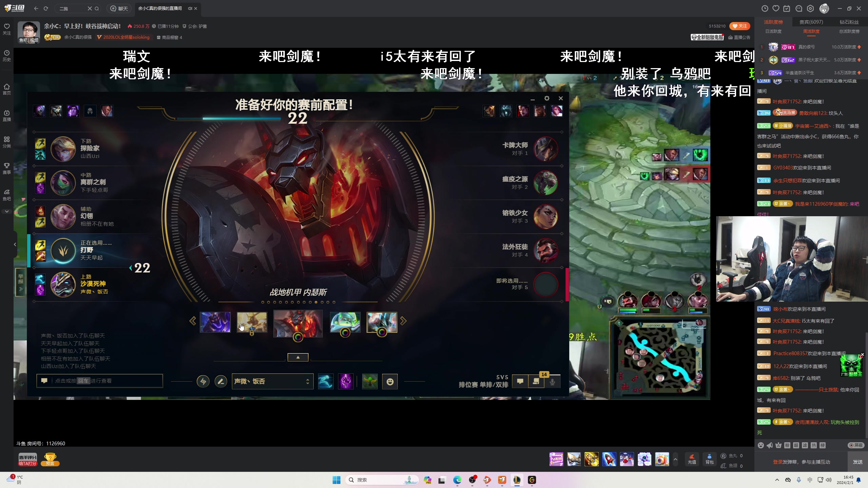
Task: Select the 日活跃度 ranking tab
Action: click(773, 31)
